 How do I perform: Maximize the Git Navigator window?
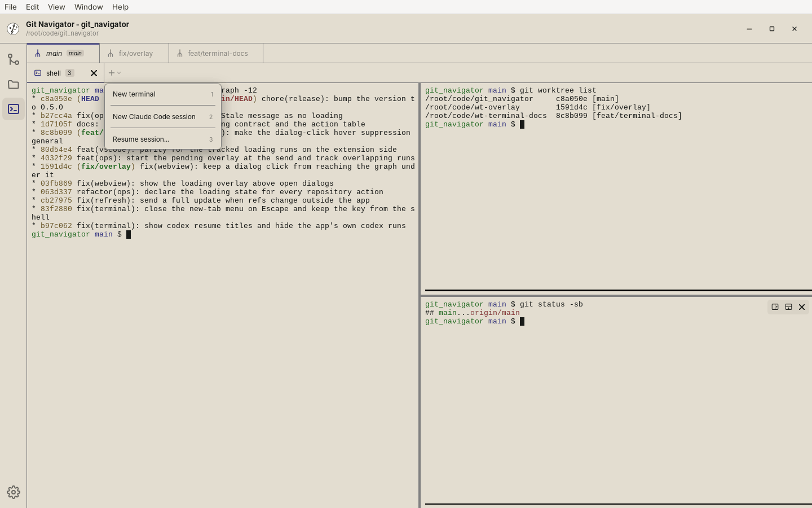click(x=772, y=29)
